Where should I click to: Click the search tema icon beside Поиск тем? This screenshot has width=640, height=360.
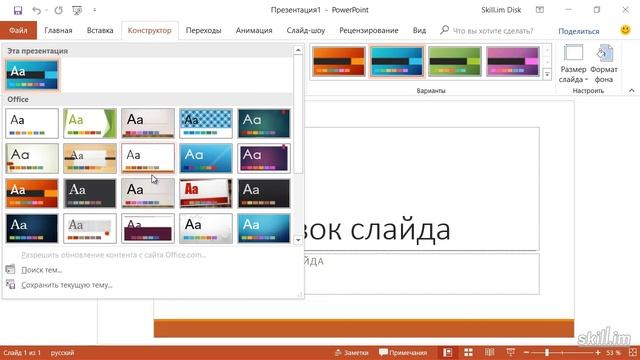11,269
